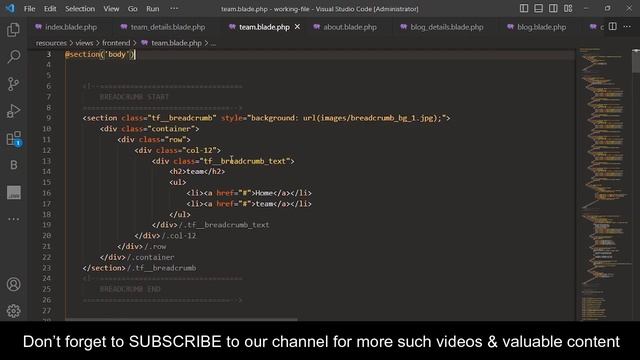Screen dimensions: 640x360
Task: Open the Source Control view
Action: (x=13, y=84)
